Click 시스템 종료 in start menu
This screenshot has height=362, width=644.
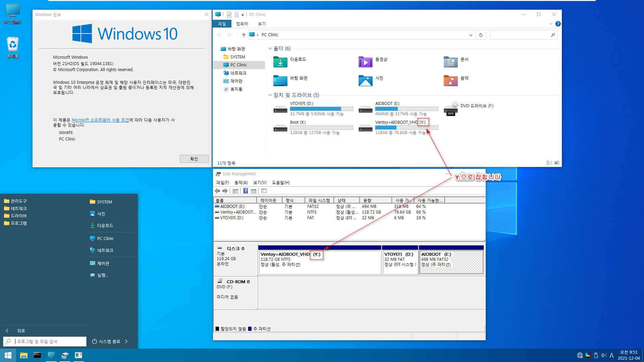click(x=106, y=341)
